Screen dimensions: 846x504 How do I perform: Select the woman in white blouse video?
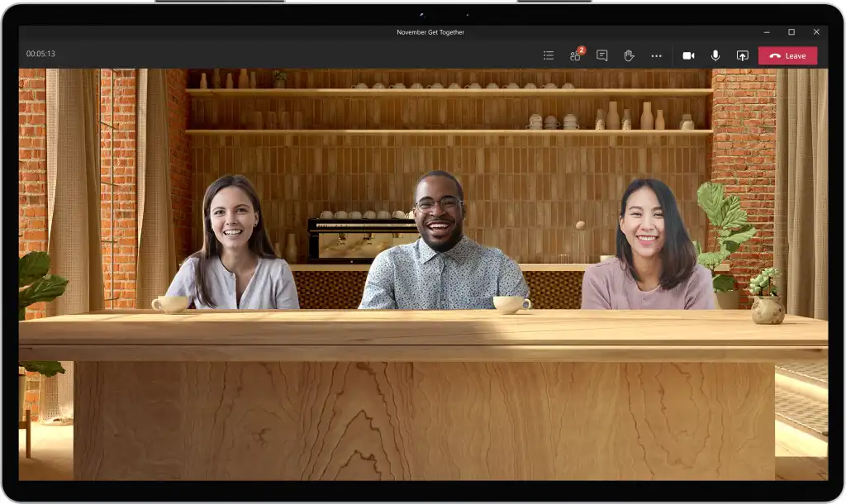232,242
